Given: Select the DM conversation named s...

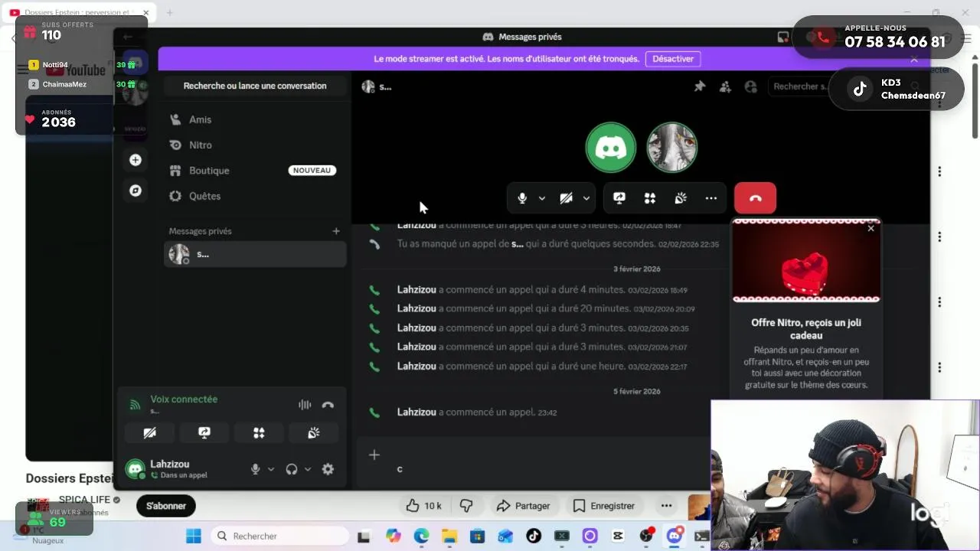Looking at the screenshot, I should (x=255, y=254).
